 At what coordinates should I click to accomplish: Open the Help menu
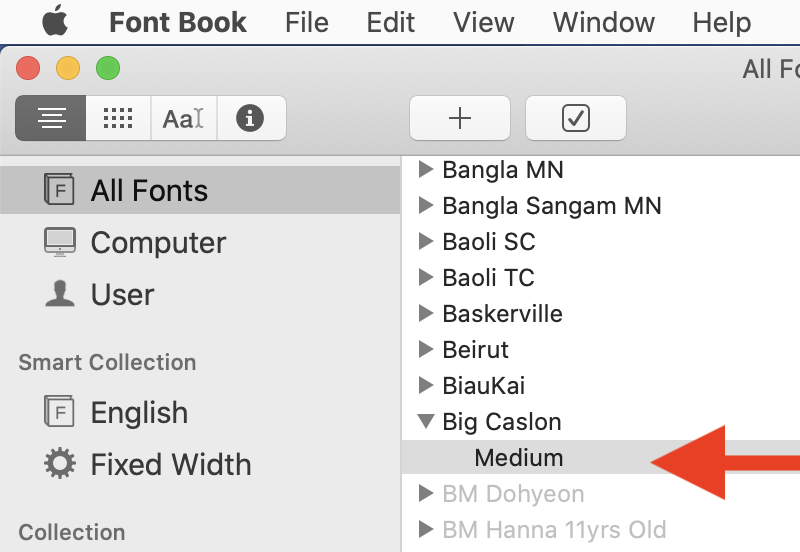pos(721,22)
